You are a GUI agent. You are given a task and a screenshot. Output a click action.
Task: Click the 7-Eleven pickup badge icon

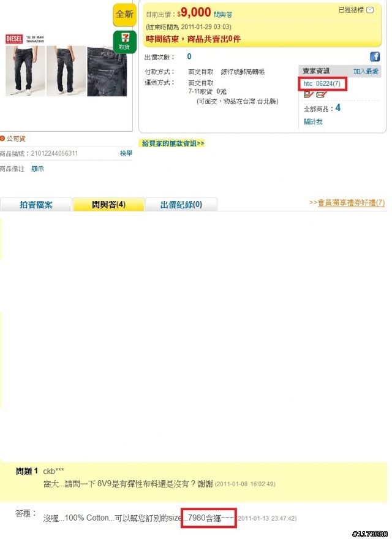tap(124, 42)
